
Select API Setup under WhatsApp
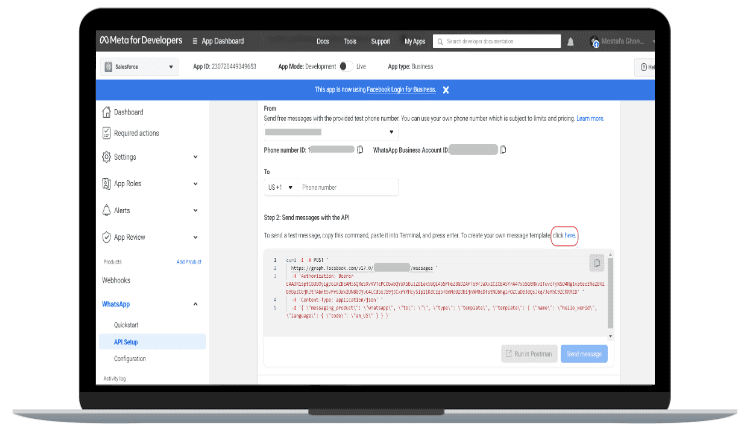(x=152, y=342)
